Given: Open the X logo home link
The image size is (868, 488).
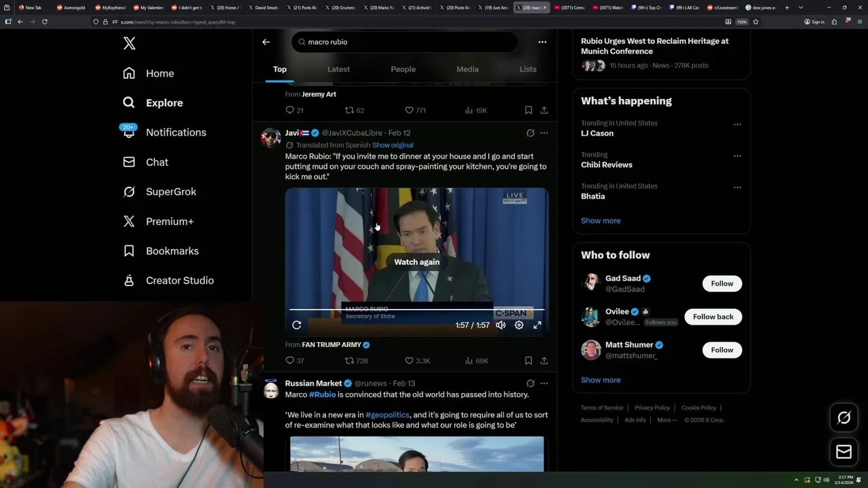Looking at the screenshot, I should [130, 43].
